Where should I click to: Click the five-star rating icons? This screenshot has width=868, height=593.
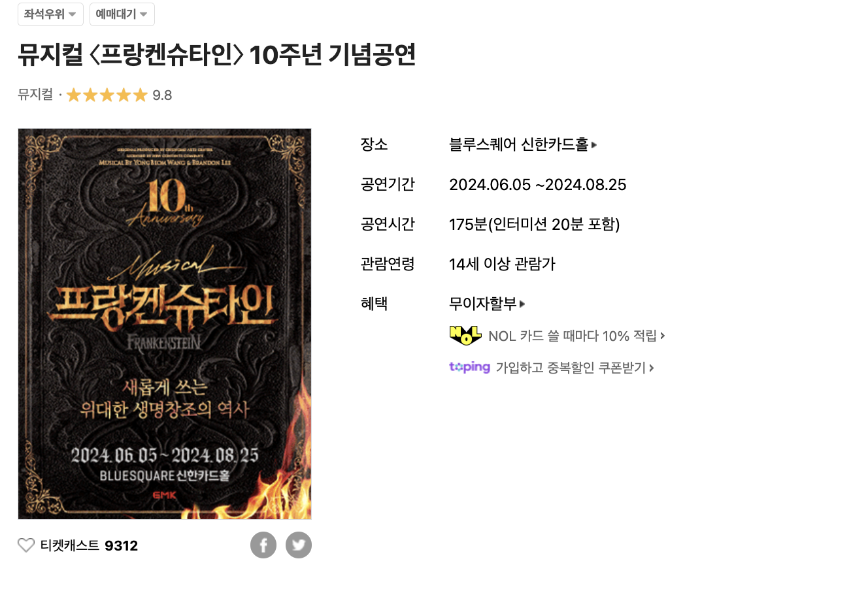point(107,95)
